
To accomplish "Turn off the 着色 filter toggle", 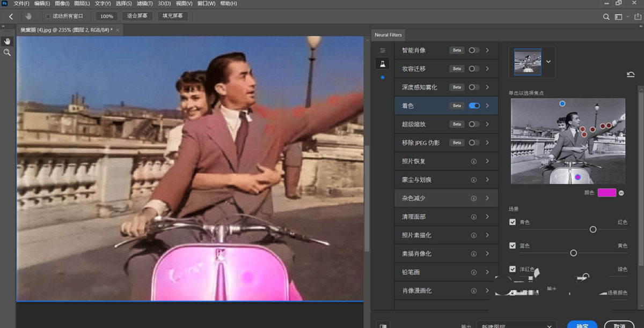I will 474,106.
